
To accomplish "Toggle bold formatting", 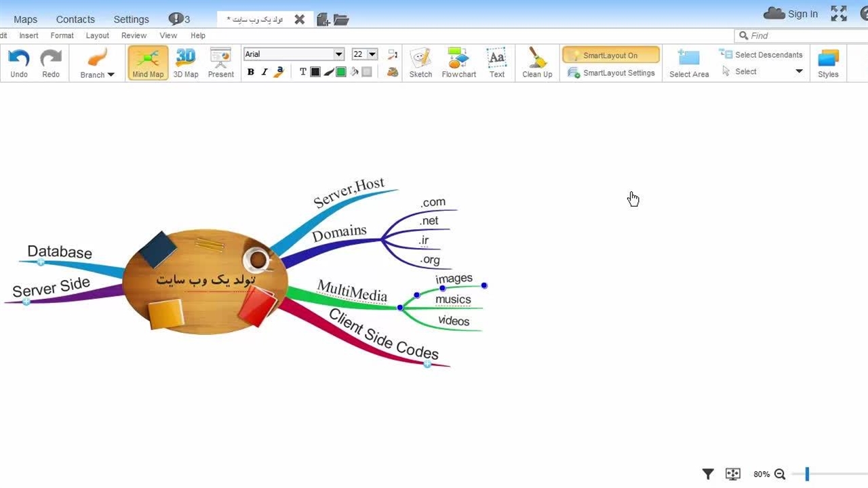I will (x=251, y=72).
